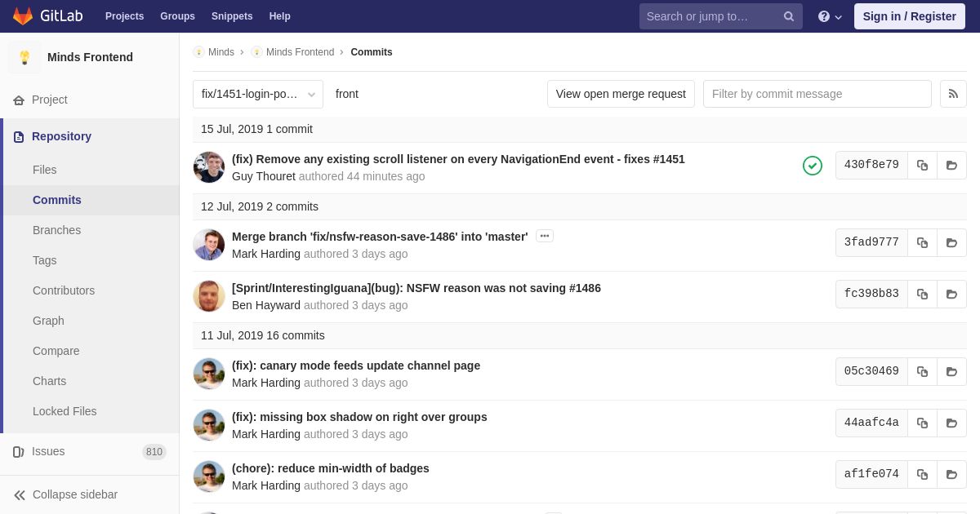Click the commits RSS feed icon

coord(953,94)
